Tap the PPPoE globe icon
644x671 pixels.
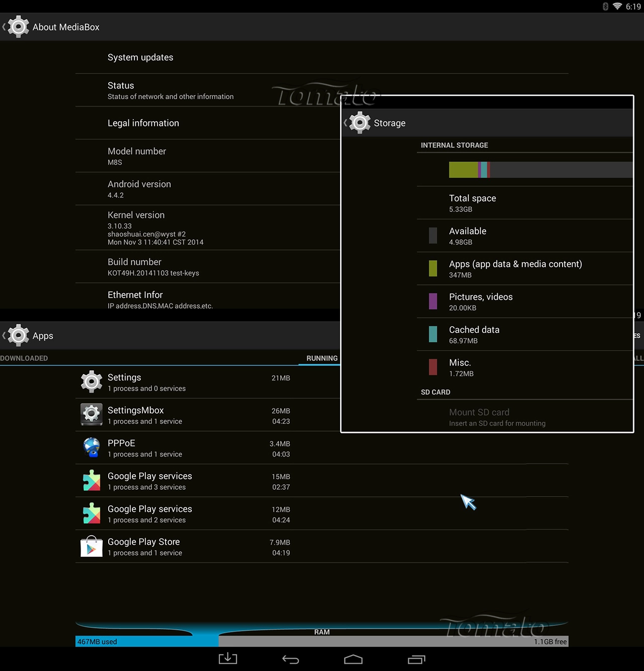(92, 448)
